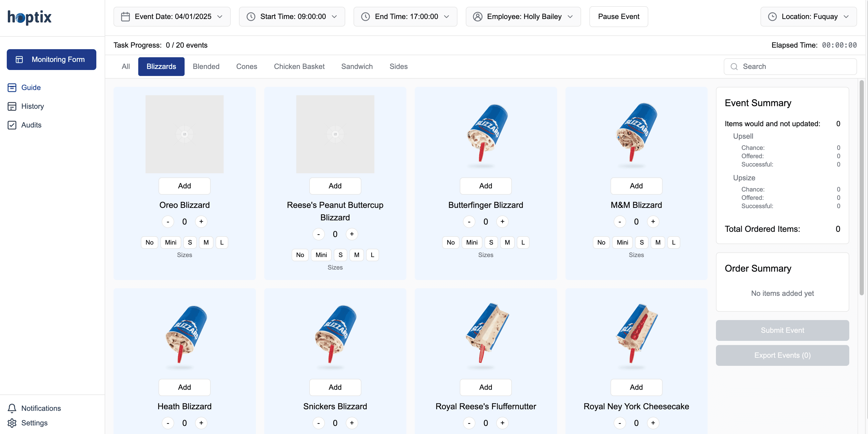Viewport: 868px width, 434px height.
Task: Select S size for M&M Blizzard
Action: pyautogui.click(x=641, y=242)
